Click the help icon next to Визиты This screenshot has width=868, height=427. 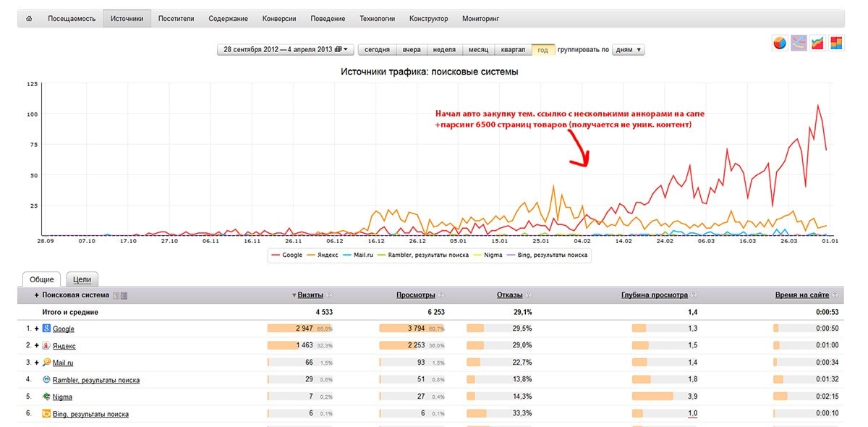point(329,295)
